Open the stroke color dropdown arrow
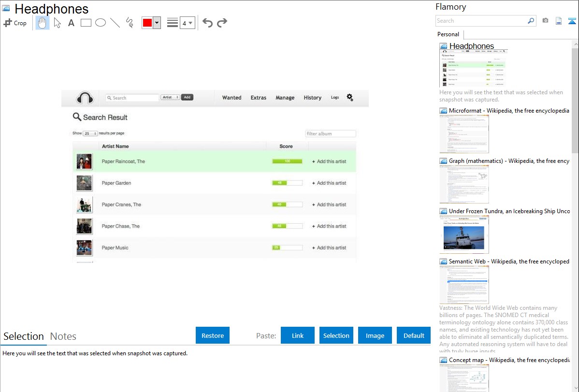The height and width of the screenshot is (392, 579). coord(157,23)
